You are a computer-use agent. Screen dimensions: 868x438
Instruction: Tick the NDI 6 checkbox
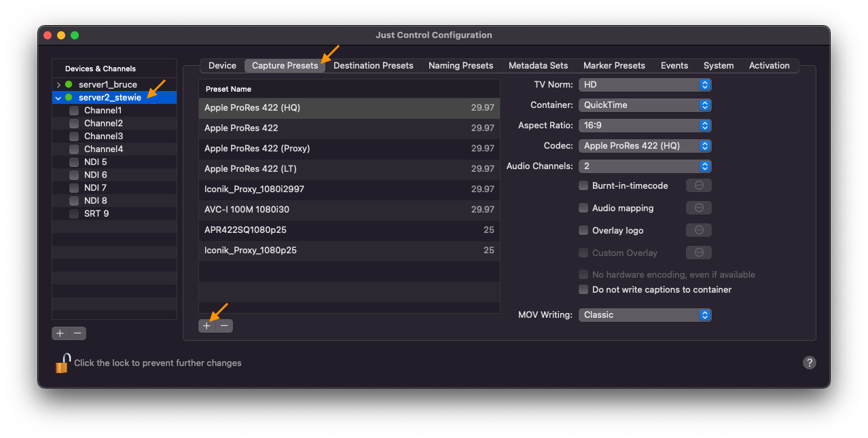pos(74,175)
